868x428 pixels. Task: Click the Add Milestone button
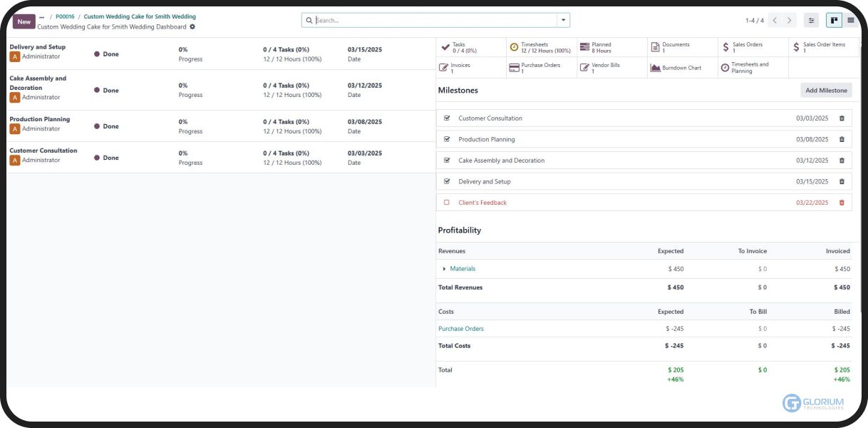(826, 91)
